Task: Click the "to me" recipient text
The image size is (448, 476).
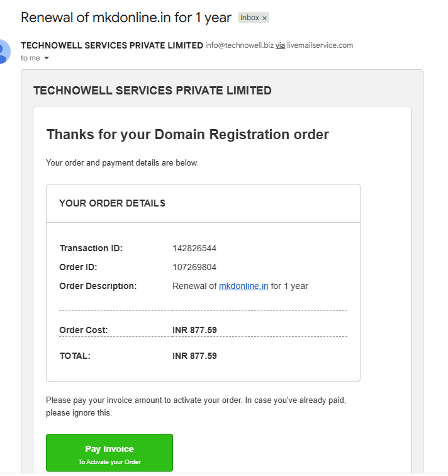Action: pos(30,58)
